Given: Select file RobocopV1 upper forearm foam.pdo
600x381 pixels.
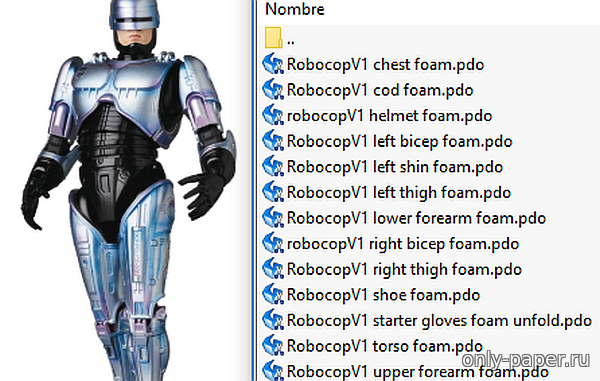Looking at the screenshot, I should coord(418,372).
